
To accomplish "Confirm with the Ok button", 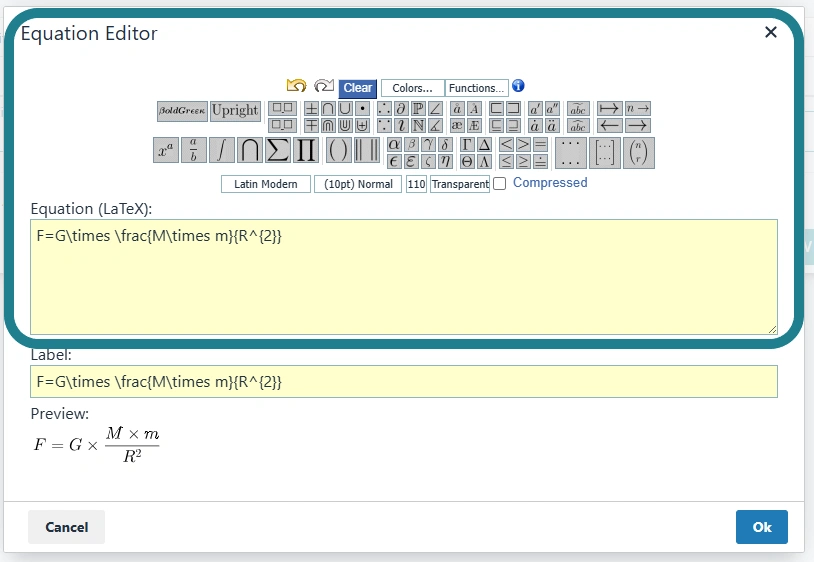I will [762, 527].
